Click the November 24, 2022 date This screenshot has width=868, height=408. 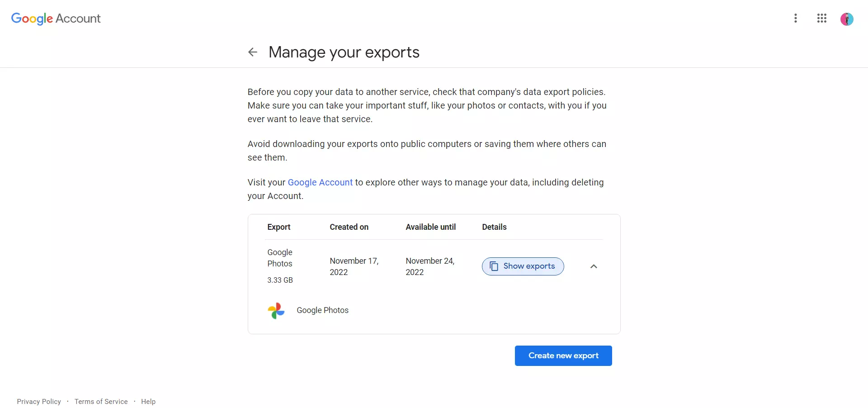pos(430,266)
